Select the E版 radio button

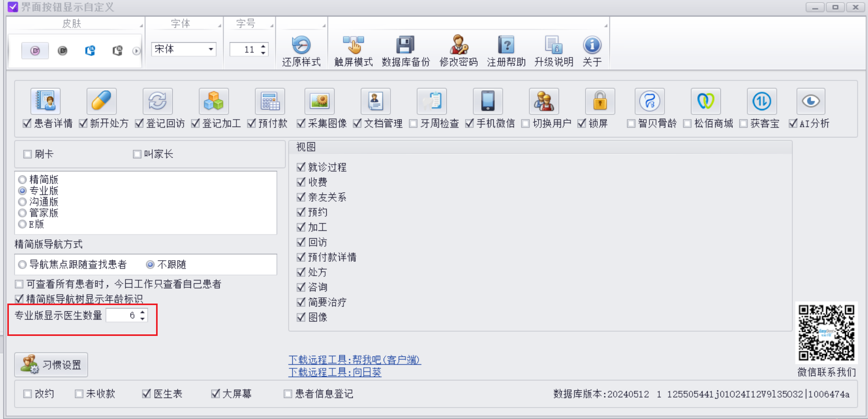tap(22, 224)
